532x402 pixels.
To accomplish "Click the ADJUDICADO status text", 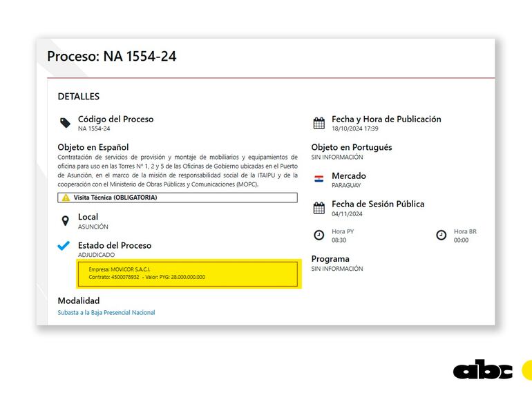I will (96, 255).
